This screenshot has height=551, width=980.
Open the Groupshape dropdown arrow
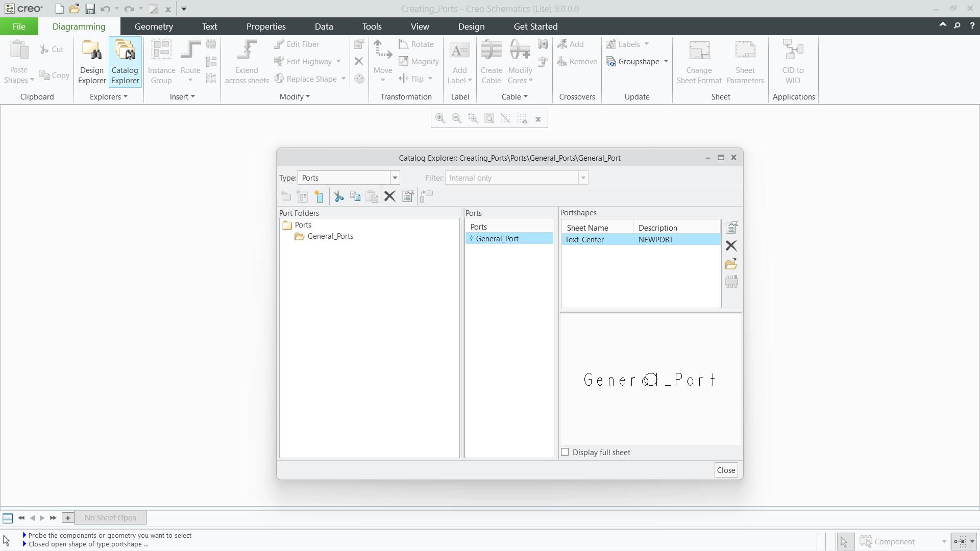pos(666,61)
